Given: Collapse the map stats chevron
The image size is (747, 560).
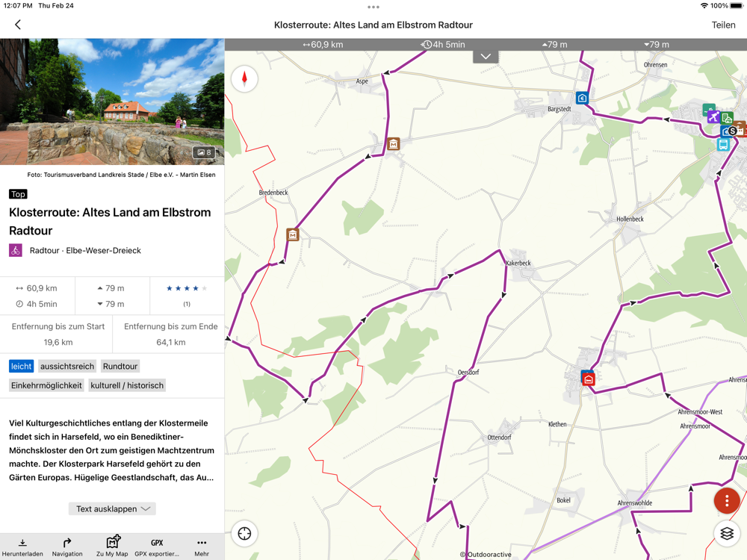Looking at the screenshot, I should coord(486,57).
